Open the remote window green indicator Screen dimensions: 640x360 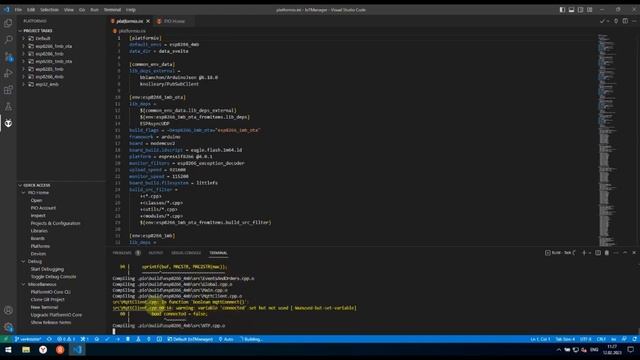[x=6, y=339]
